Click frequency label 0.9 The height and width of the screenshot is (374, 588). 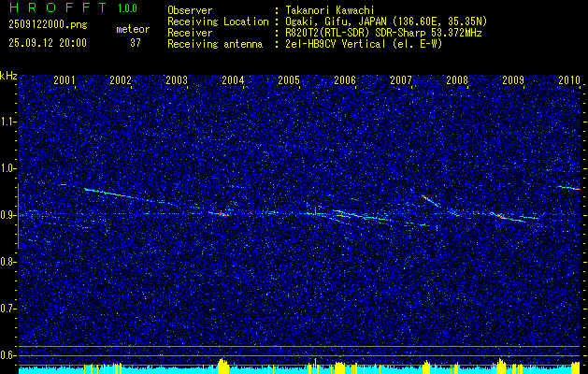(7, 215)
